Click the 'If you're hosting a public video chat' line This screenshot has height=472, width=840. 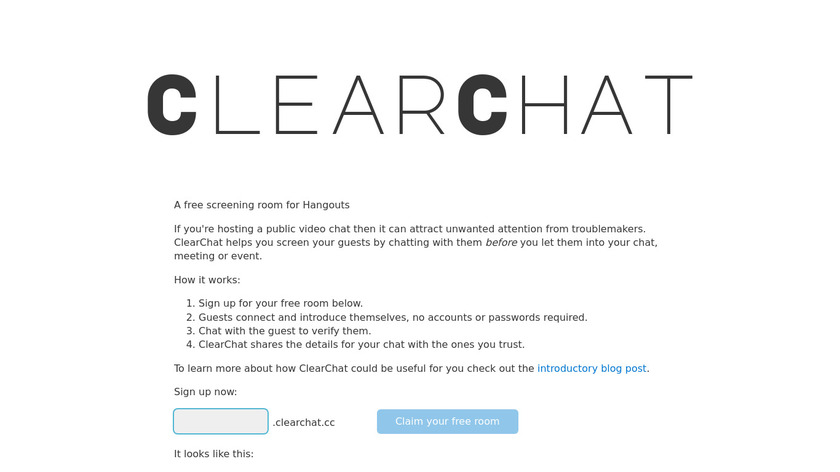(x=409, y=229)
